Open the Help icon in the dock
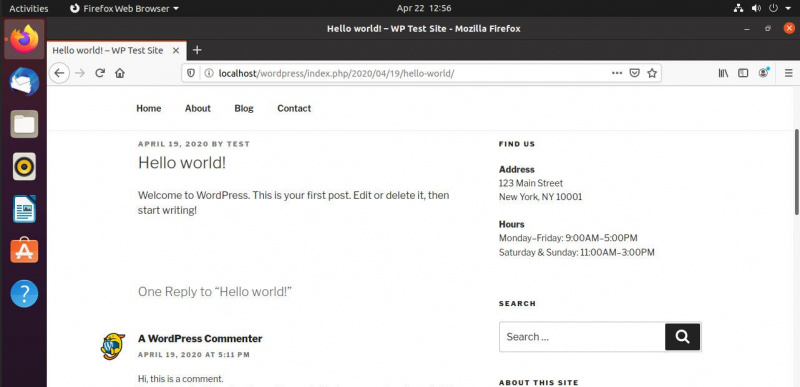Screen dimensions: 800x387 pyautogui.click(x=24, y=293)
